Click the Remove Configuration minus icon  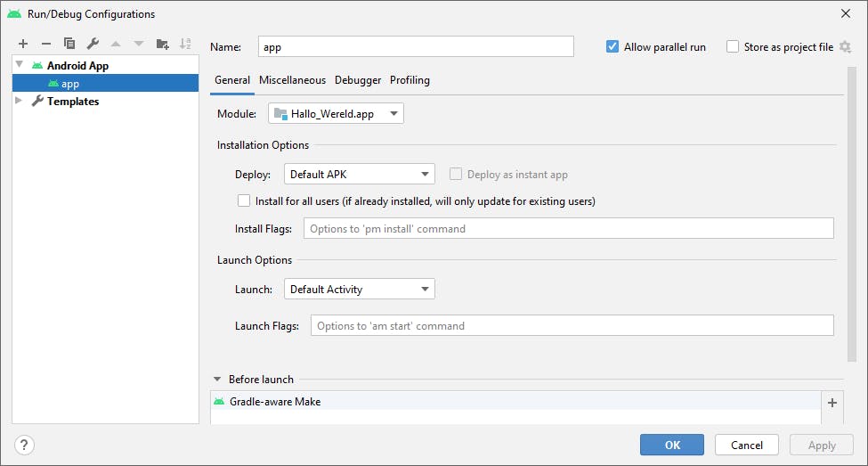(x=46, y=44)
